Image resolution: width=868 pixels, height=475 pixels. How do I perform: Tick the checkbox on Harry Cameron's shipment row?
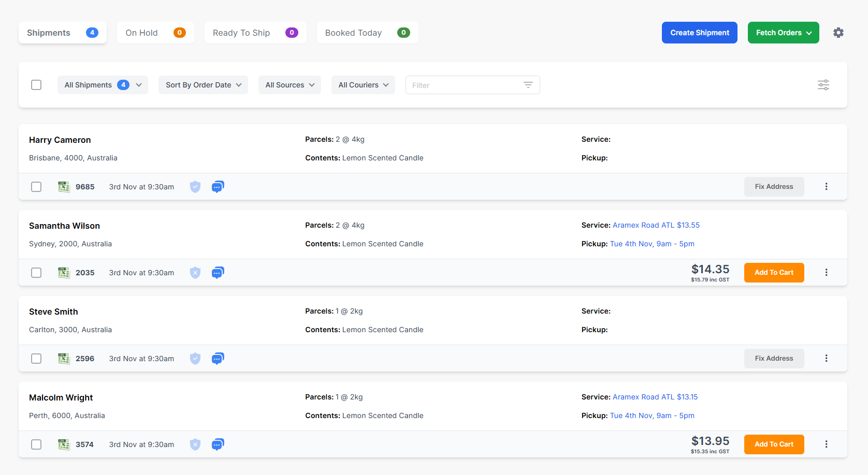36,186
